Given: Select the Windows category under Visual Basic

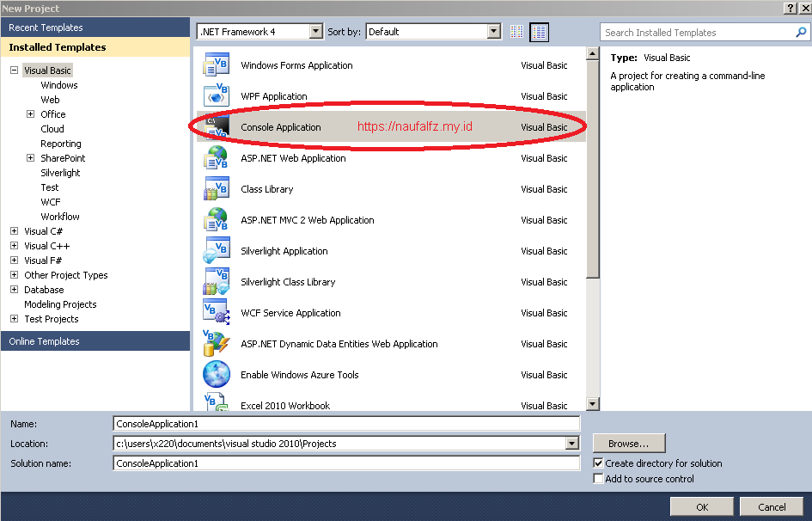Looking at the screenshot, I should coord(59,85).
